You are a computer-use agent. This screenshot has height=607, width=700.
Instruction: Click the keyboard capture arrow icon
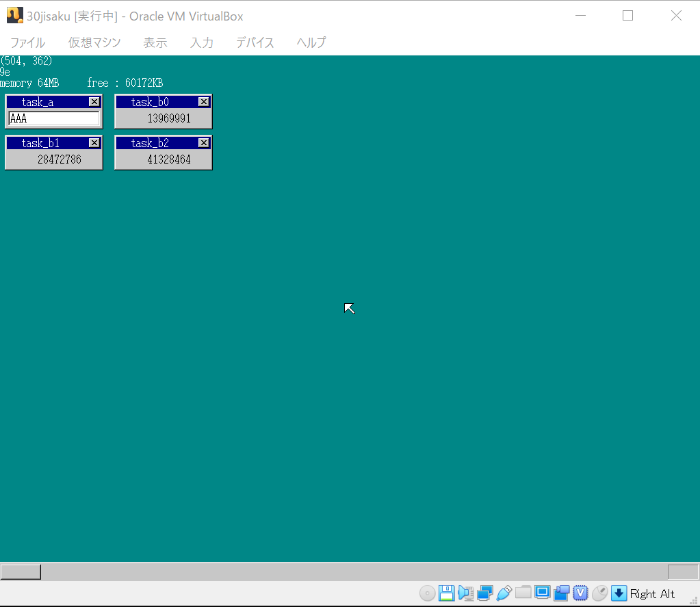619,593
